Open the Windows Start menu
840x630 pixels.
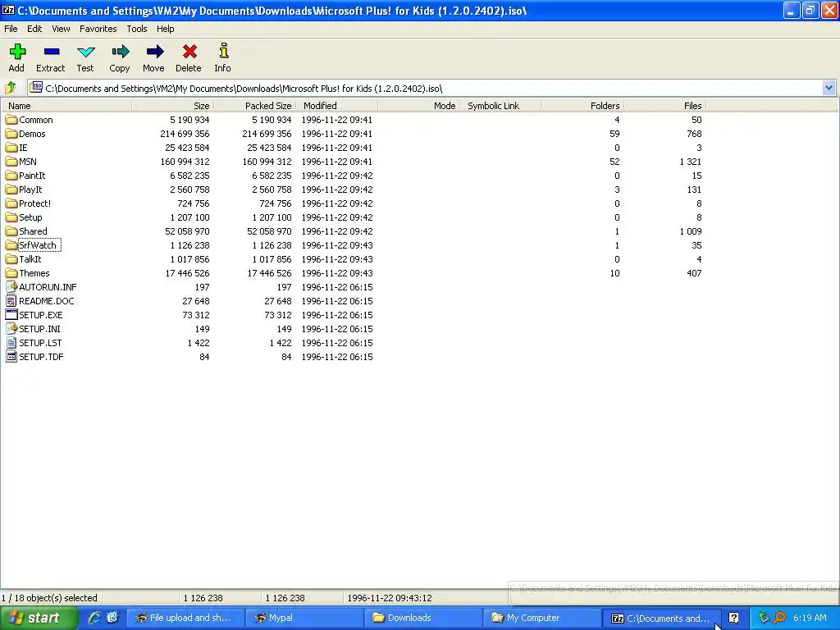click(39, 618)
